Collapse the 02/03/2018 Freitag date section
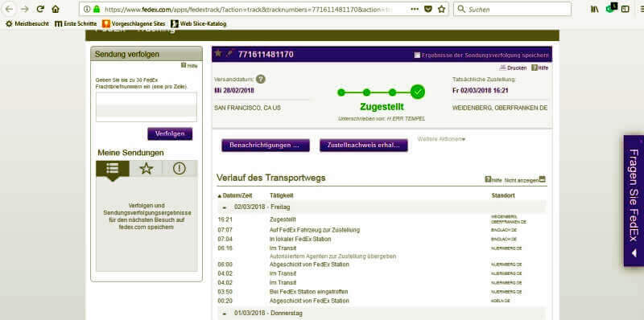 225,207
